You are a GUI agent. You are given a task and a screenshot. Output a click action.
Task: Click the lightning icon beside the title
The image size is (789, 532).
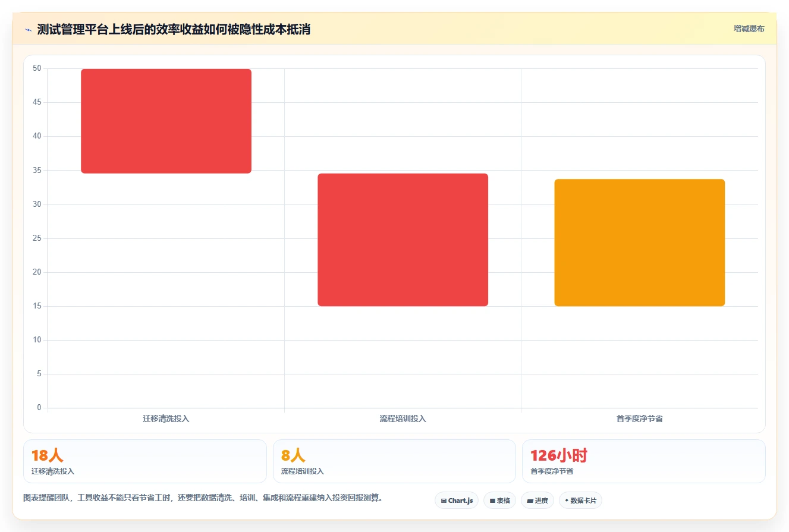pyautogui.click(x=29, y=30)
